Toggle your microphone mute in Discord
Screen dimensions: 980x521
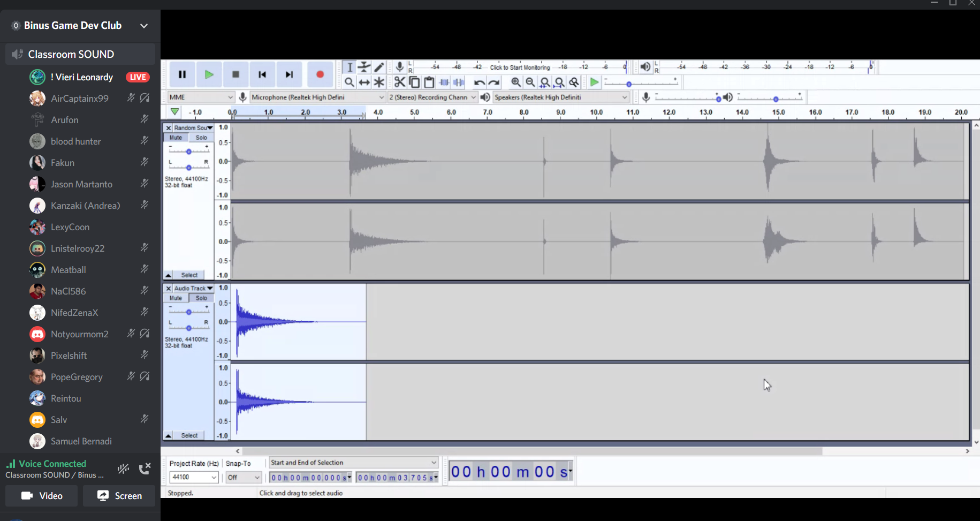tap(123, 468)
